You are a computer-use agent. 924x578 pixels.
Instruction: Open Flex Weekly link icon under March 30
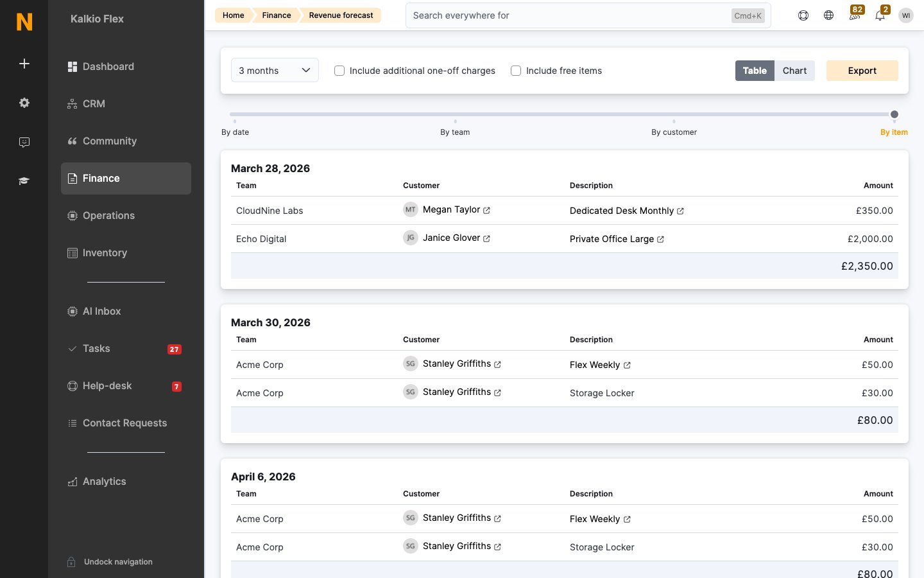coord(627,365)
